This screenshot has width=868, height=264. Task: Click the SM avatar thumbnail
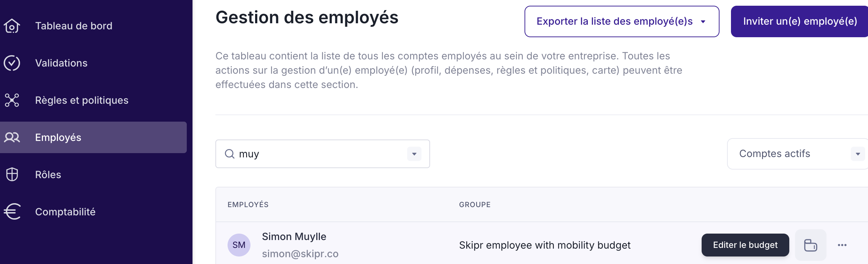[239, 245]
